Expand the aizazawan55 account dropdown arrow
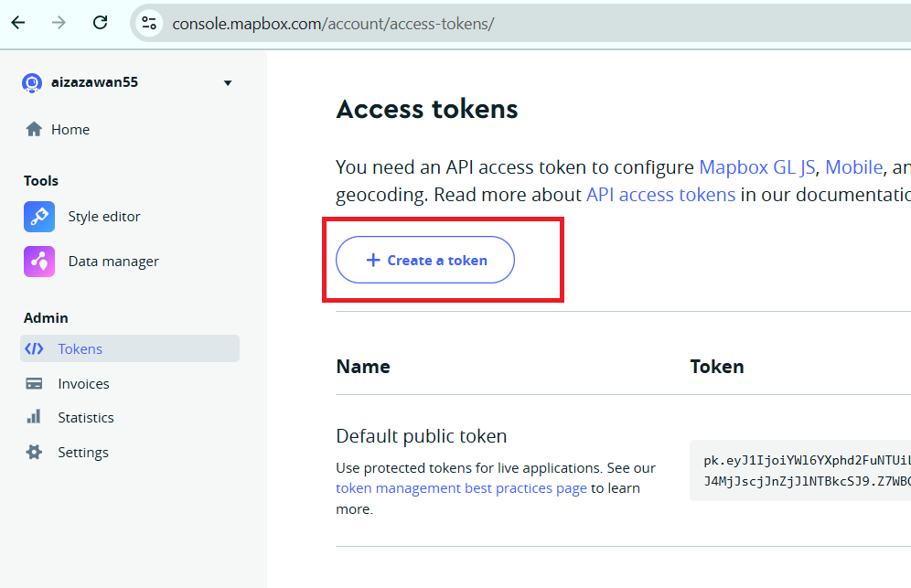This screenshot has width=911, height=588. click(x=228, y=83)
